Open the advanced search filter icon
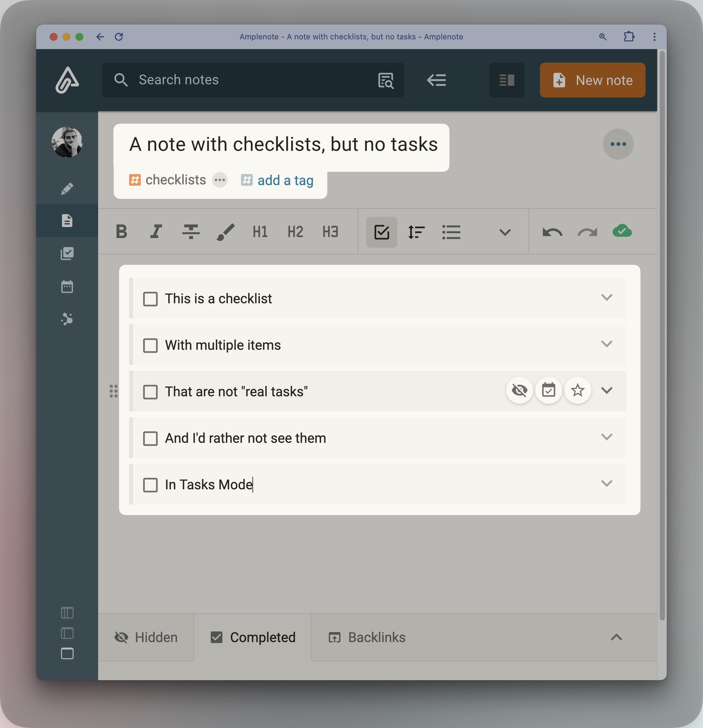Screen dimensions: 703x728 tap(386, 80)
